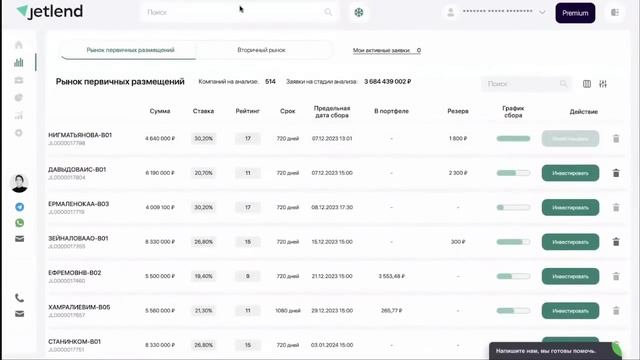Image resolution: width=640 pixels, height=360 pixels.
Task: Click Инвестировать for ЕРМАЛЕНОКАА-В03
Action: (570, 207)
